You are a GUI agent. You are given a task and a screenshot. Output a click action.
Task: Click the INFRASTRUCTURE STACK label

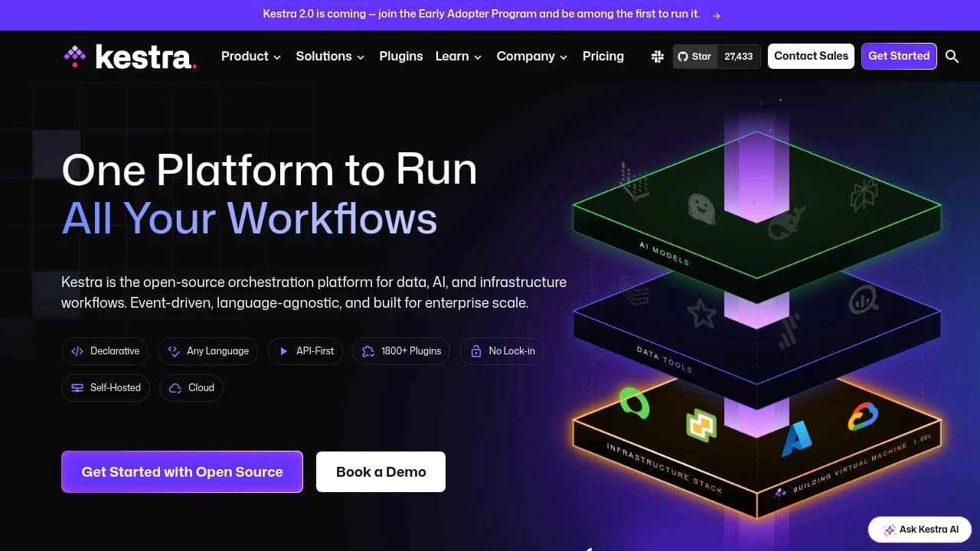[x=664, y=468]
